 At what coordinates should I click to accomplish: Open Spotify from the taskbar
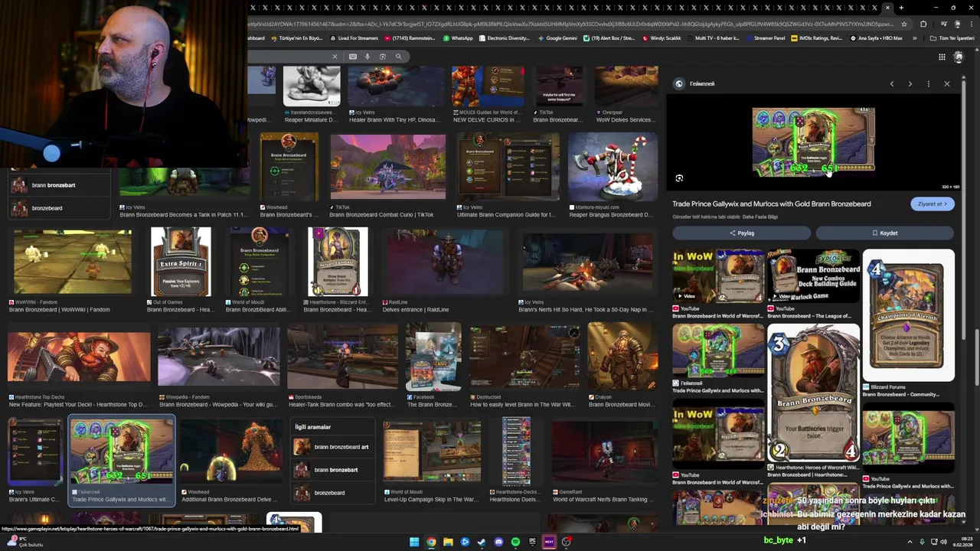click(515, 542)
